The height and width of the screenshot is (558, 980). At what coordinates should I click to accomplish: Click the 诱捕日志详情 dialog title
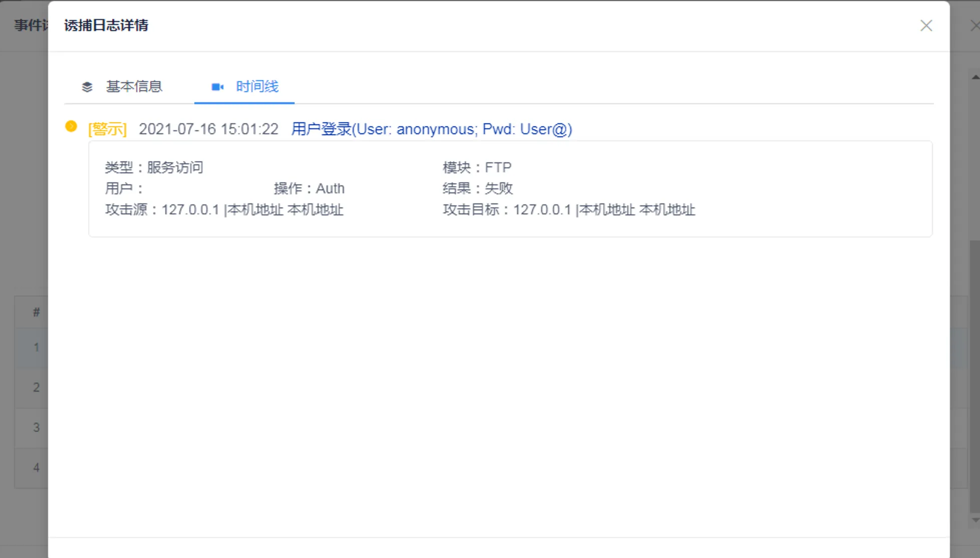point(106,26)
